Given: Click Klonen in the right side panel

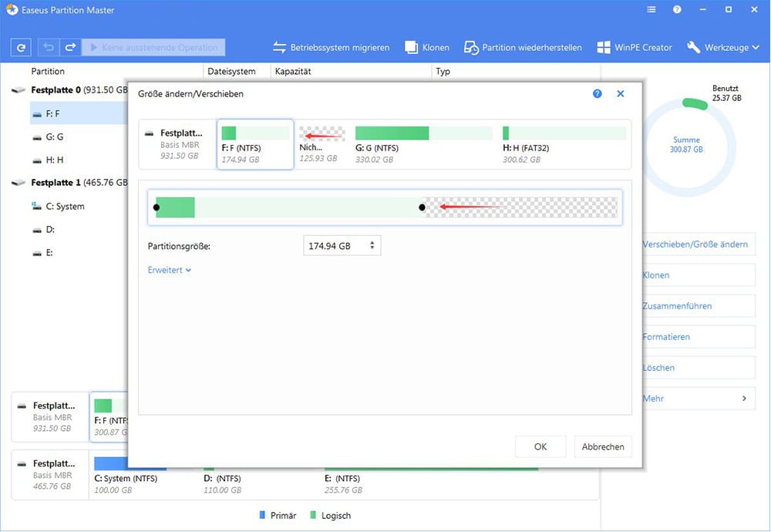Looking at the screenshot, I should [699, 274].
